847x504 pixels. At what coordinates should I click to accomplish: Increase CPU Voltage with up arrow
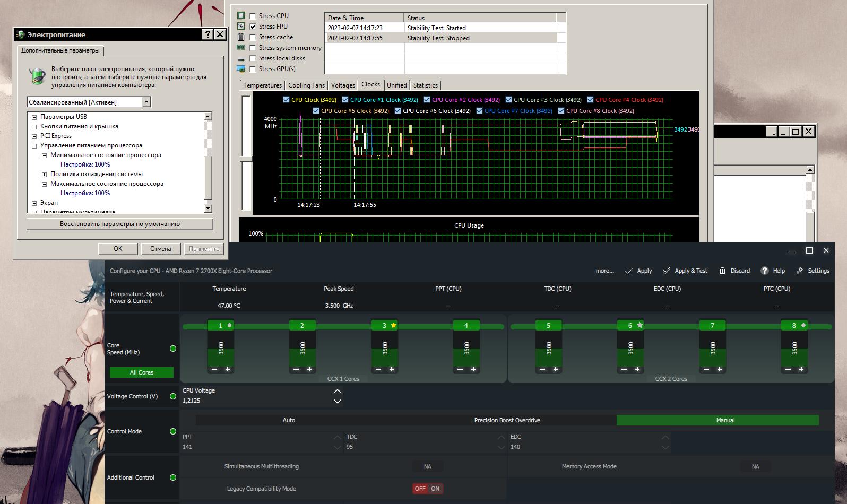(337, 391)
